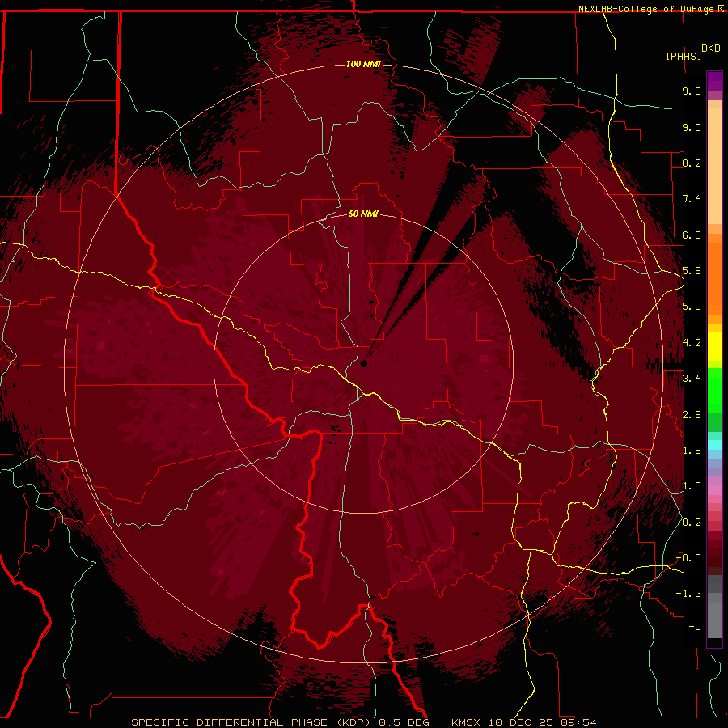
Task: Click the TH legend label
Action: (695, 630)
